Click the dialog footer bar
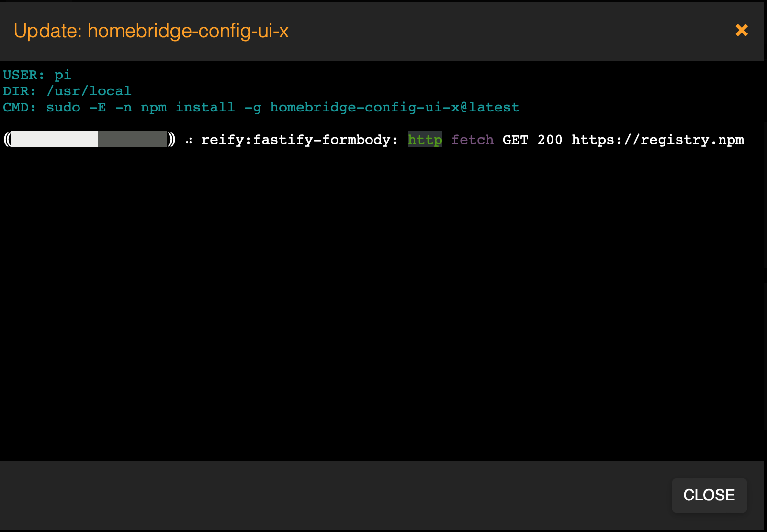The width and height of the screenshot is (767, 532). tap(335, 495)
